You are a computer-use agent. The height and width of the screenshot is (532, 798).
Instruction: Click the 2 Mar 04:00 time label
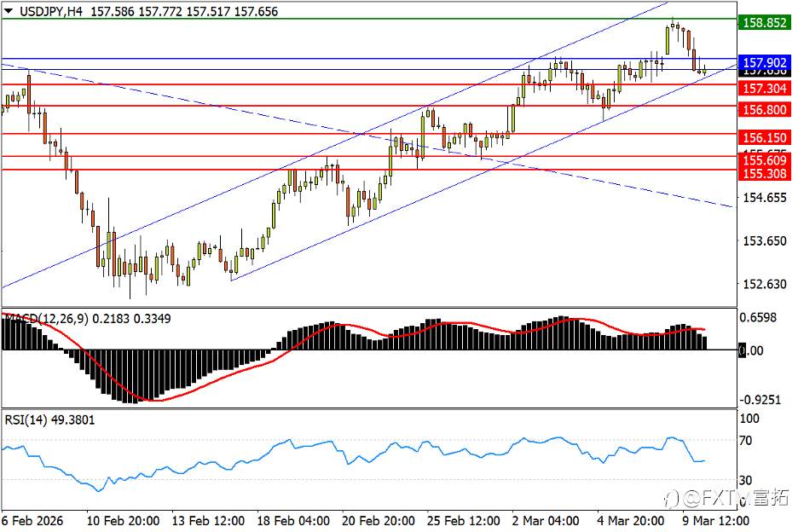coord(546,521)
